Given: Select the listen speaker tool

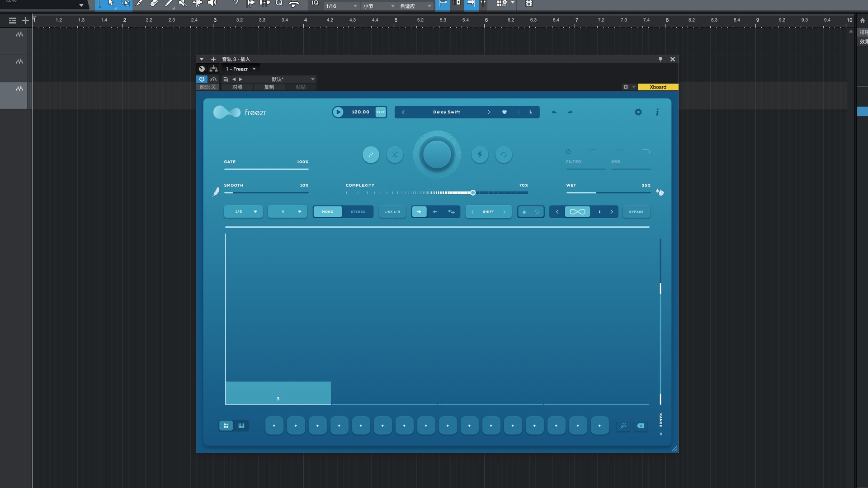Looking at the screenshot, I should [212, 4].
